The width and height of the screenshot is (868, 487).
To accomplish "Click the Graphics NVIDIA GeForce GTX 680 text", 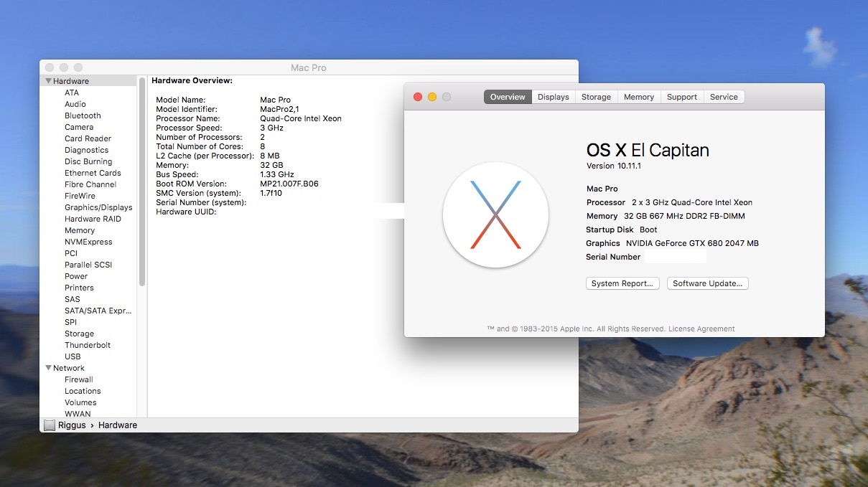I will click(x=692, y=243).
